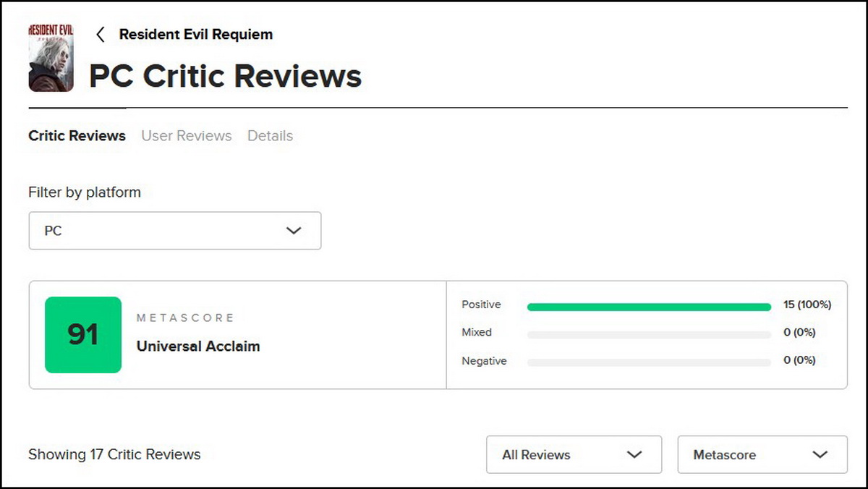This screenshot has height=489, width=868.
Task: Open the Metascore sort order dropdown
Action: [x=762, y=454]
